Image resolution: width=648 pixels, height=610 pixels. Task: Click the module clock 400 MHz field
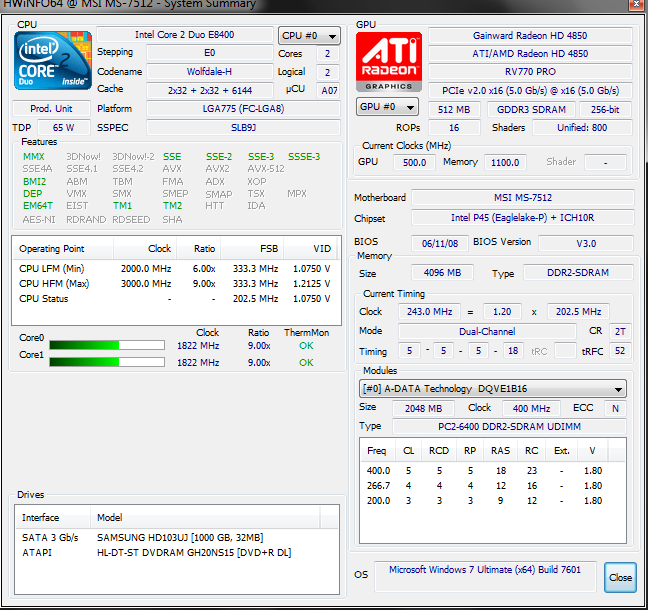(x=531, y=408)
